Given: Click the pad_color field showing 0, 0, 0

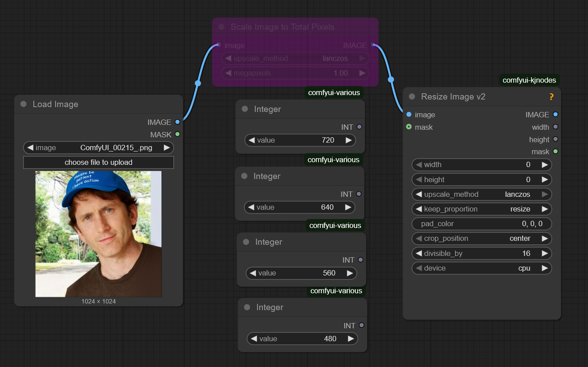Looking at the screenshot, I should pyautogui.click(x=482, y=223).
